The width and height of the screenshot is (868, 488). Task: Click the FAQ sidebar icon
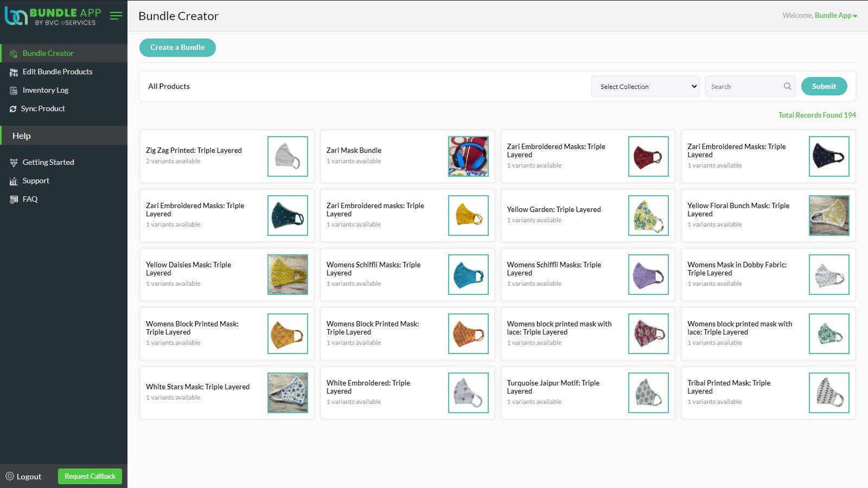14,200
